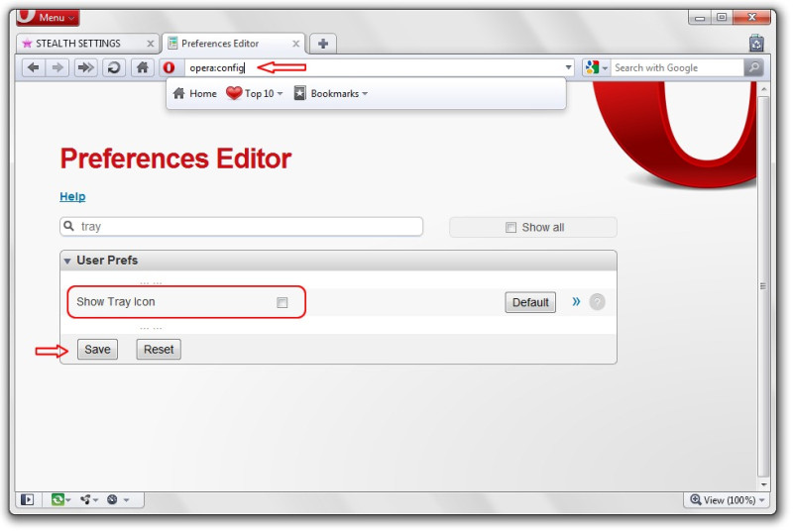Image resolution: width=793 pixels, height=532 pixels.
Task: Click the Fast Forward button
Action: coord(86,67)
